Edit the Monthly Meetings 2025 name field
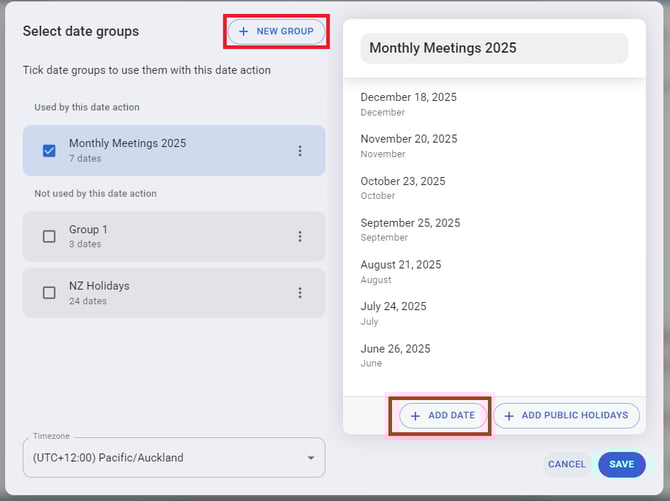The image size is (670, 501). click(494, 48)
